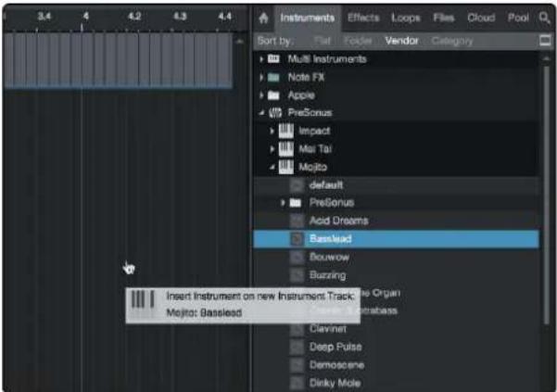Collapse the PreSonus vendor folder
Image resolution: width=557 pixels, height=392 pixels.
pyautogui.click(x=261, y=113)
